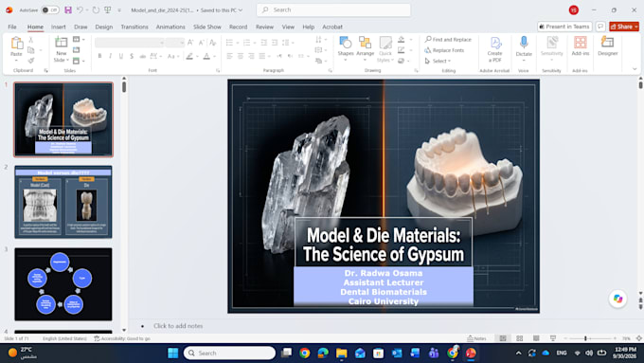Screen dimensions: 644x363
Task: Start Slide Show from the status bar icon
Action: 553,338
